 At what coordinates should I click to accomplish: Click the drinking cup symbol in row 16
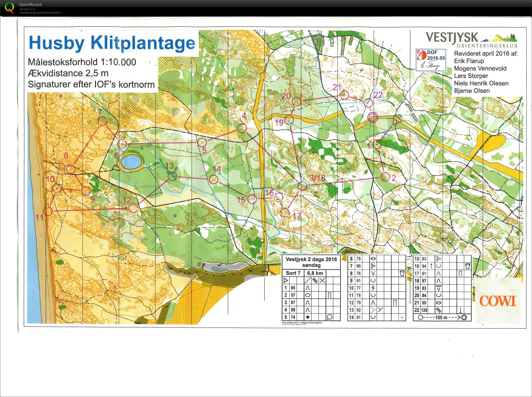[468, 266]
